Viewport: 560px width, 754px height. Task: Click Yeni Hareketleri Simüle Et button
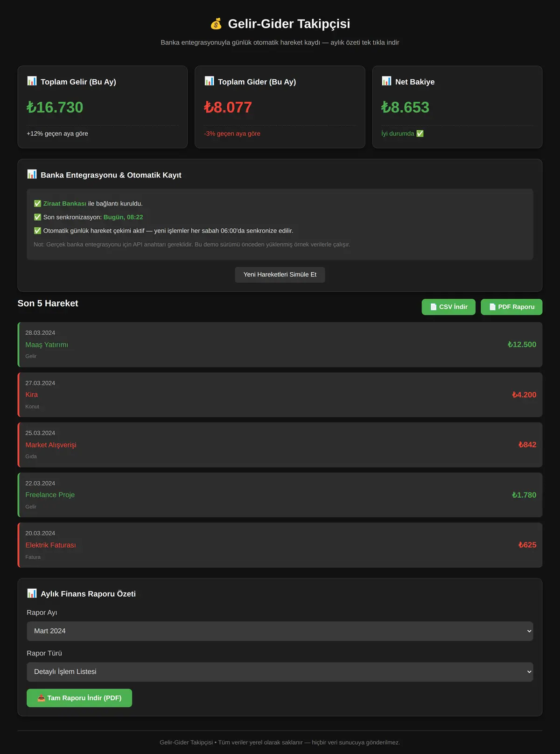(x=280, y=275)
